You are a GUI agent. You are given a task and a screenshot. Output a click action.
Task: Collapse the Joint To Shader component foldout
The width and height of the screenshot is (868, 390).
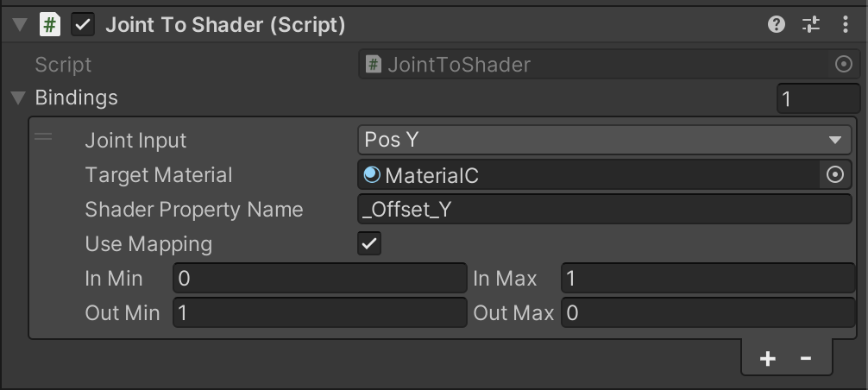(x=20, y=25)
